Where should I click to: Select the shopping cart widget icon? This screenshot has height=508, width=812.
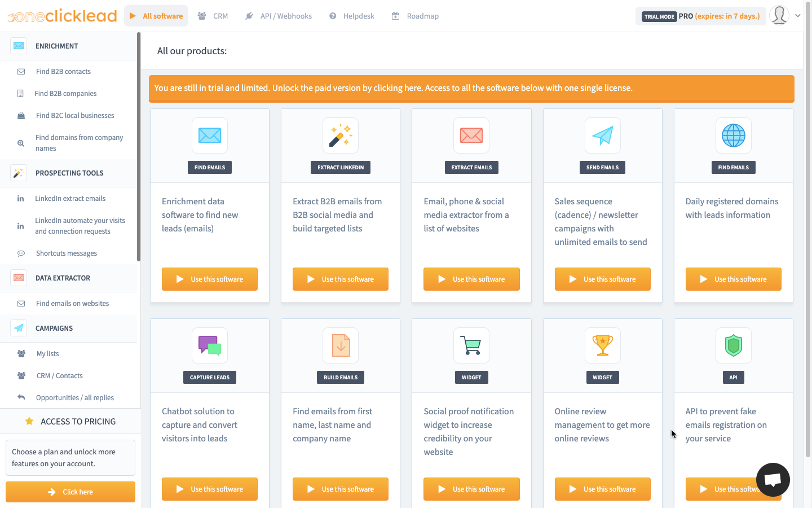[471, 345]
